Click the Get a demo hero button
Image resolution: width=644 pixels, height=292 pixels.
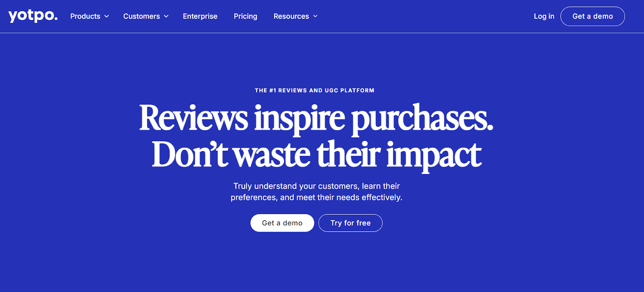[x=282, y=222]
